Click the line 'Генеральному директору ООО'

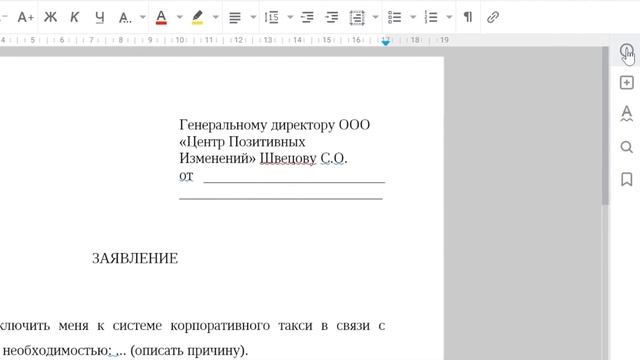tap(274, 125)
